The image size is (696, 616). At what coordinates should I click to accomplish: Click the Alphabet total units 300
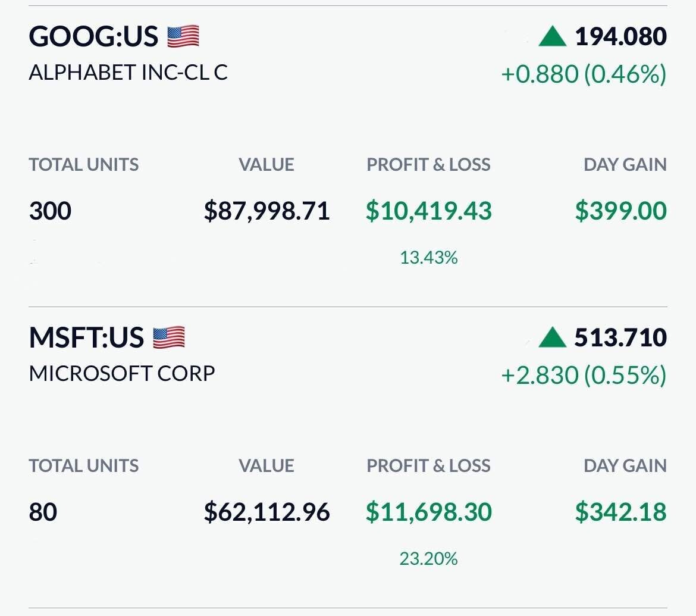pyautogui.click(x=50, y=211)
